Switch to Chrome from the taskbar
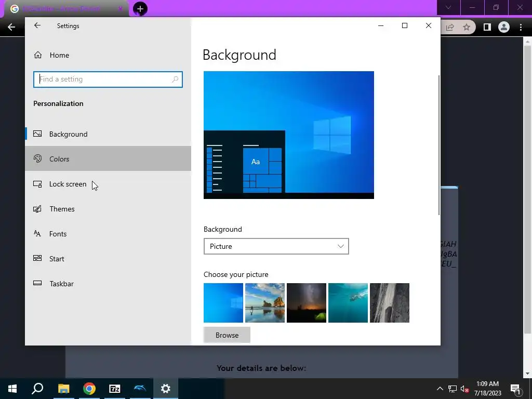The image size is (532, 399). [89, 389]
